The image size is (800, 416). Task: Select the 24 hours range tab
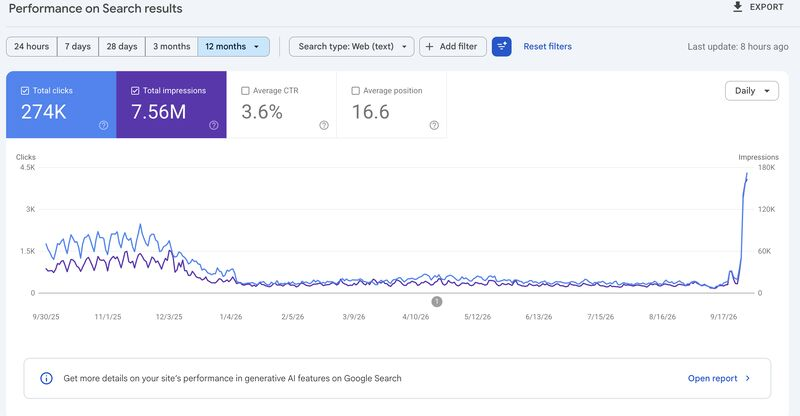coord(32,46)
